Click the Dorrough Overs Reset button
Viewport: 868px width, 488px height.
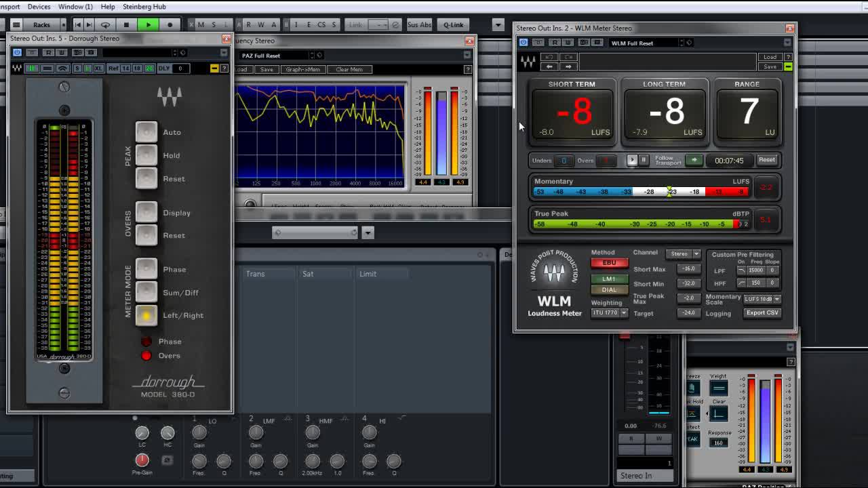coord(146,235)
